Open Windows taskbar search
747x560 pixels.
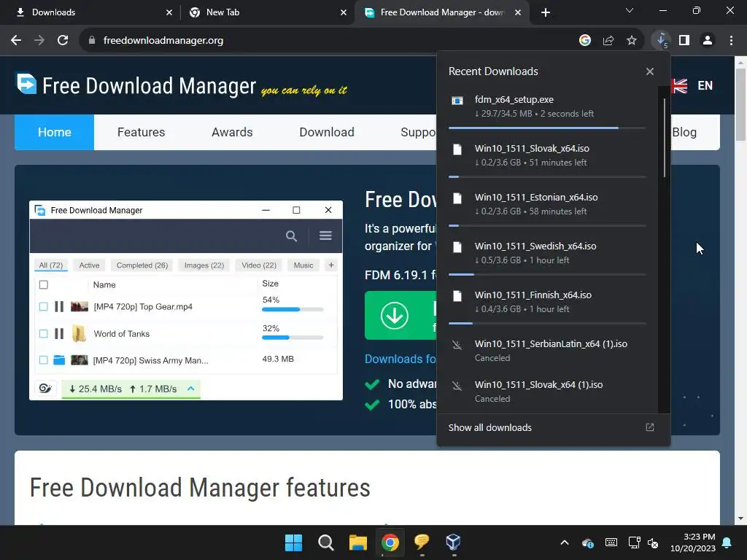point(326,542)
